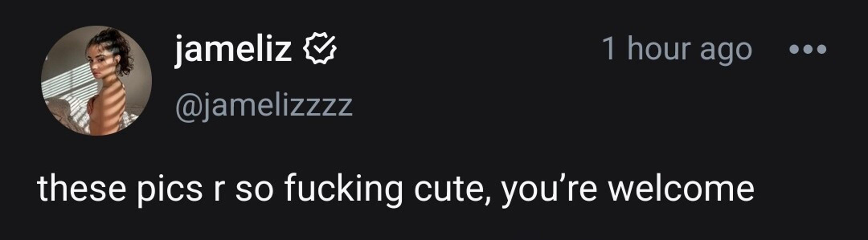Click the verified badge next to jameliz
The width and height of the screenshot is (868, 240).
click(x=320, y=49)
